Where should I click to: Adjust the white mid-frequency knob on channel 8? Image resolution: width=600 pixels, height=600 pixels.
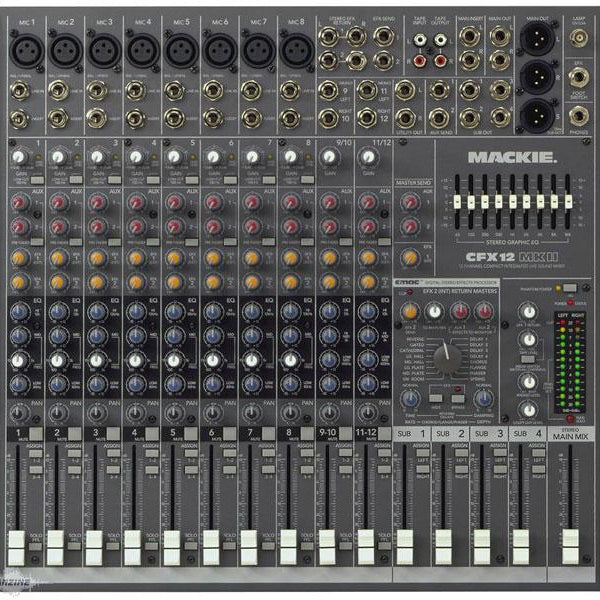[x=290, y=360]
